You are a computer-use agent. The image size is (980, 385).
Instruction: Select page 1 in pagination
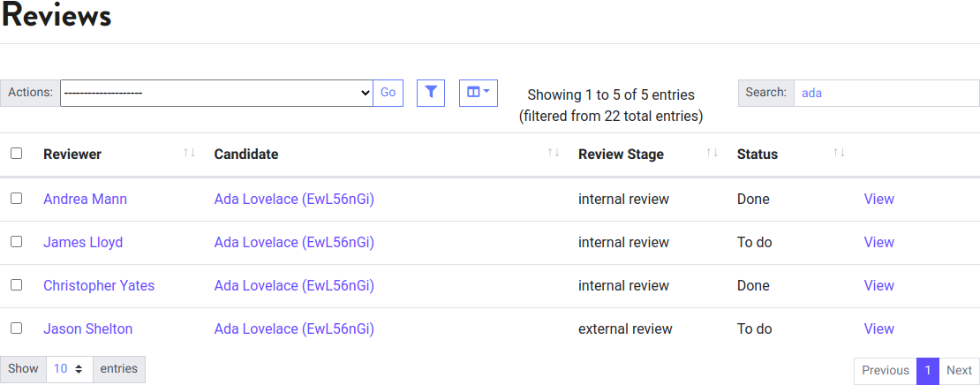coord(927,371)
